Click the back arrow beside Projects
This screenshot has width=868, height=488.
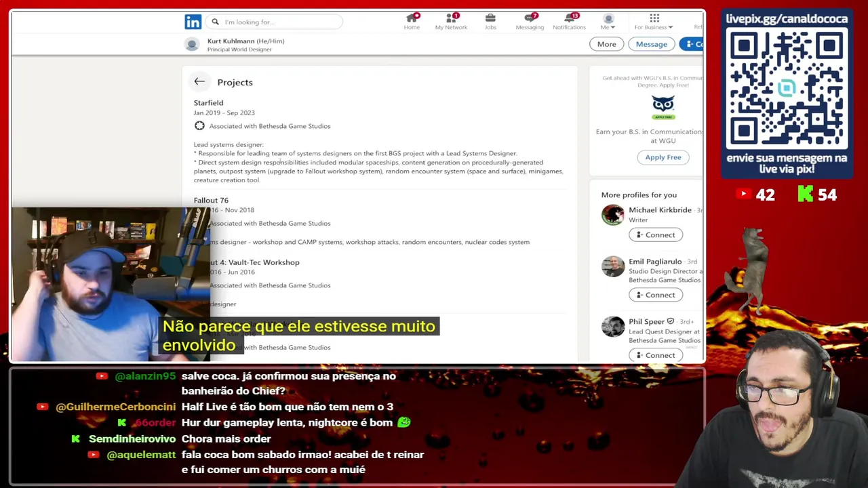coord(199,81)
